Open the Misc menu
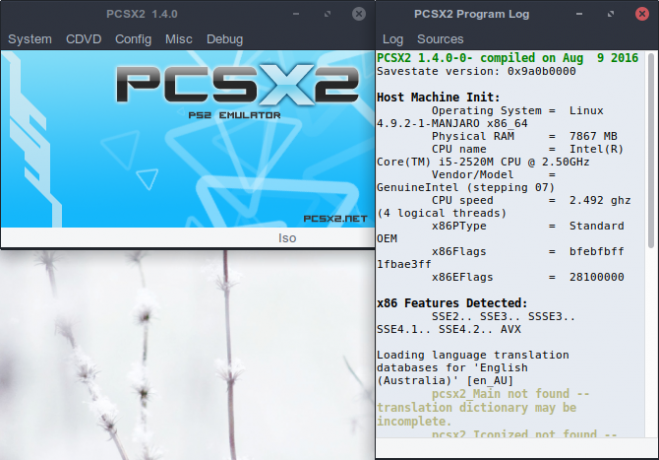 click(x=179, y=39)
